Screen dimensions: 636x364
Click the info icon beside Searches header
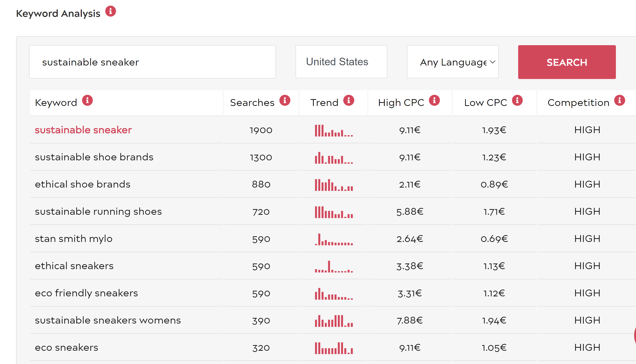285,101
